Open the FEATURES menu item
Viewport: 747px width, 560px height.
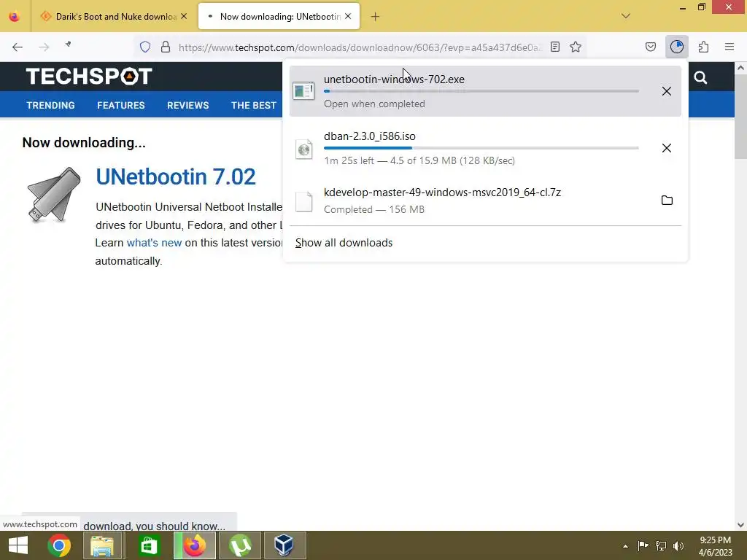pos(121,105)
